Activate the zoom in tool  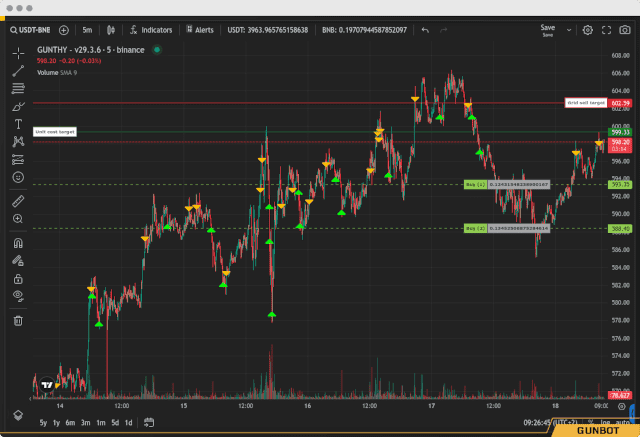18,218
